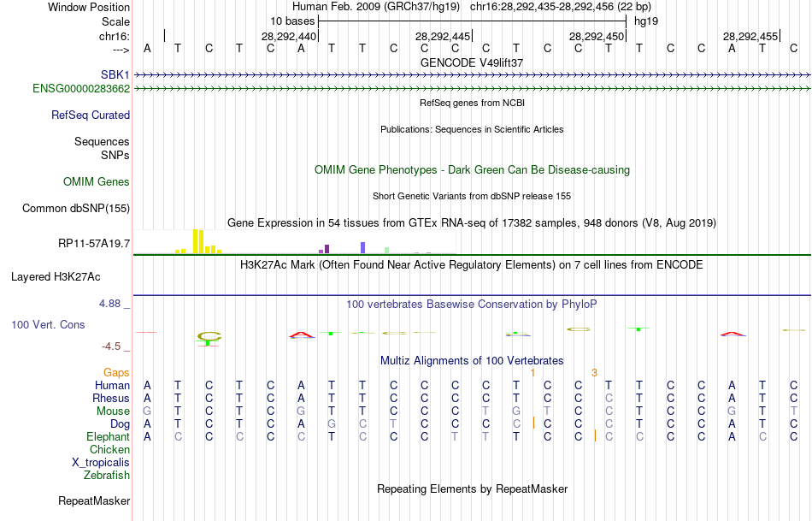This screenshot has height=521, width=812.
Task: Select the Layered H3K27Ac track label
Action: (x=56, y=277)
